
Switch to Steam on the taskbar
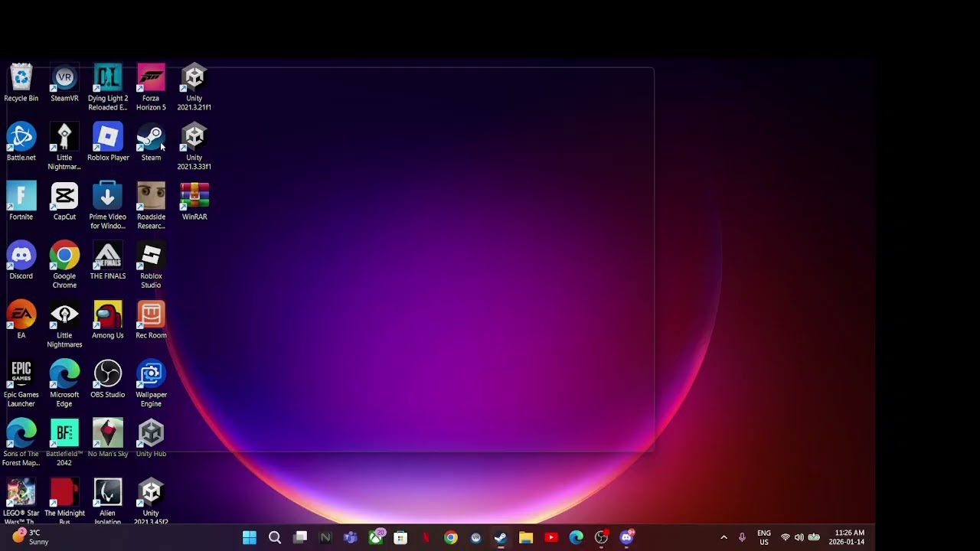pyautogui.click(x=501, y=538)
